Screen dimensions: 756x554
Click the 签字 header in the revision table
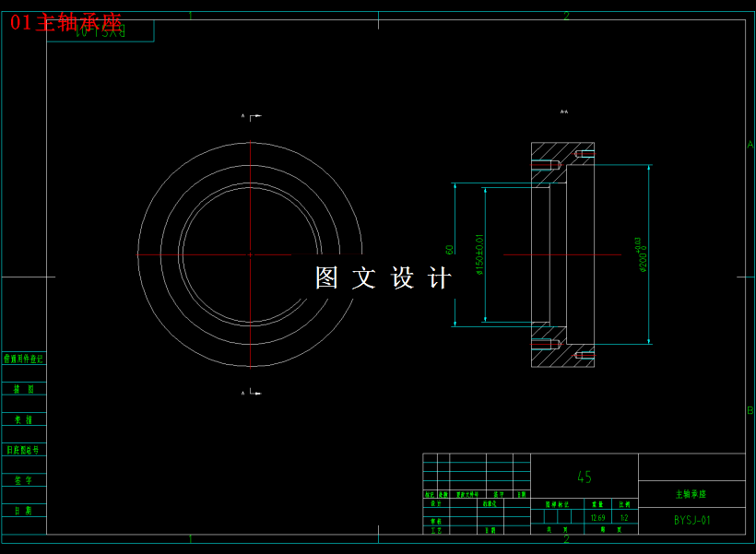coord(499,495)
